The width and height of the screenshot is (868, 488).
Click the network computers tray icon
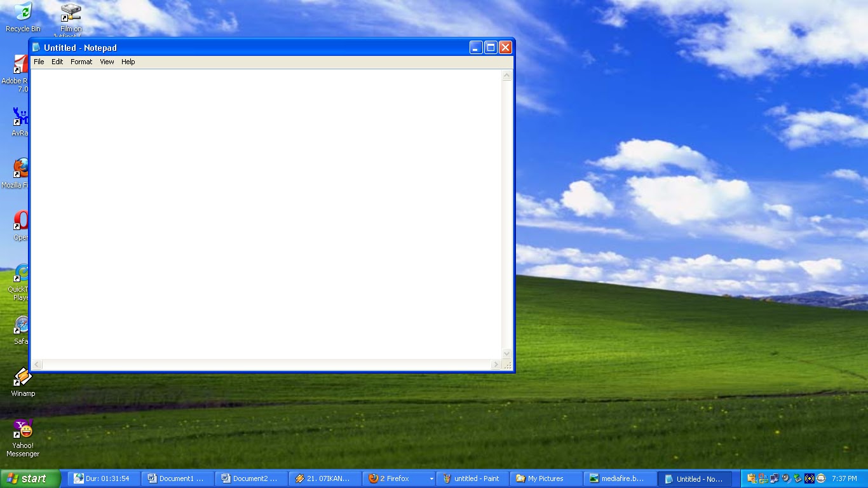coord(775,478)
